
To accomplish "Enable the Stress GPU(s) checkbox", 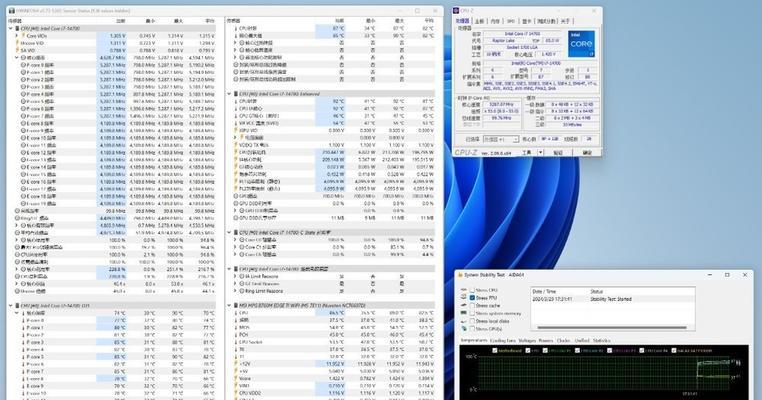I will 472,329.
